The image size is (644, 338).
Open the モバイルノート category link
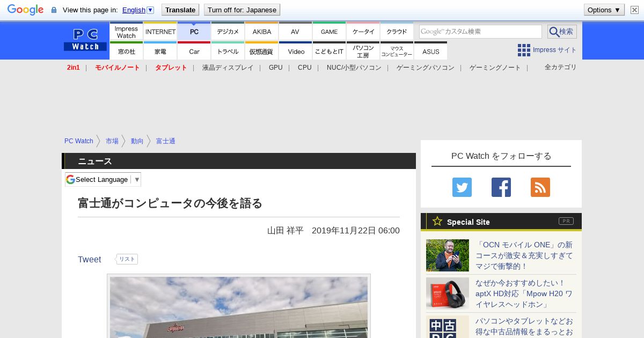click(x=117, y=68)
